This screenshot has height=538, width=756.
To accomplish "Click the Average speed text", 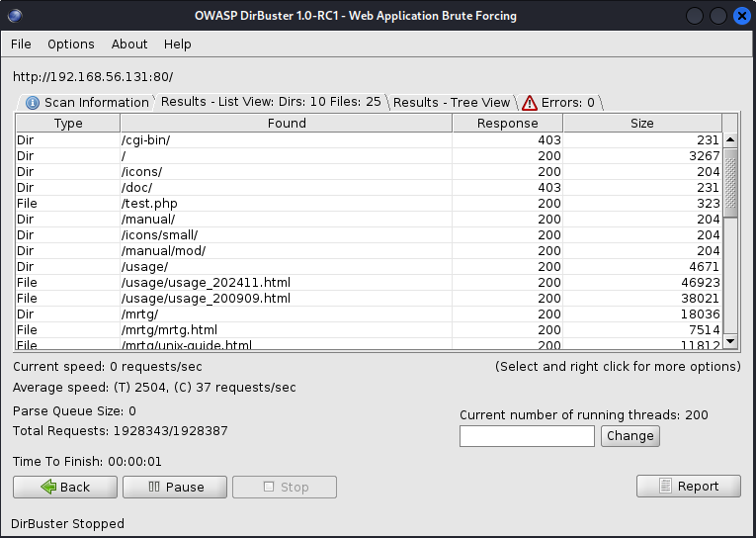I will click(x=154, y=388).
